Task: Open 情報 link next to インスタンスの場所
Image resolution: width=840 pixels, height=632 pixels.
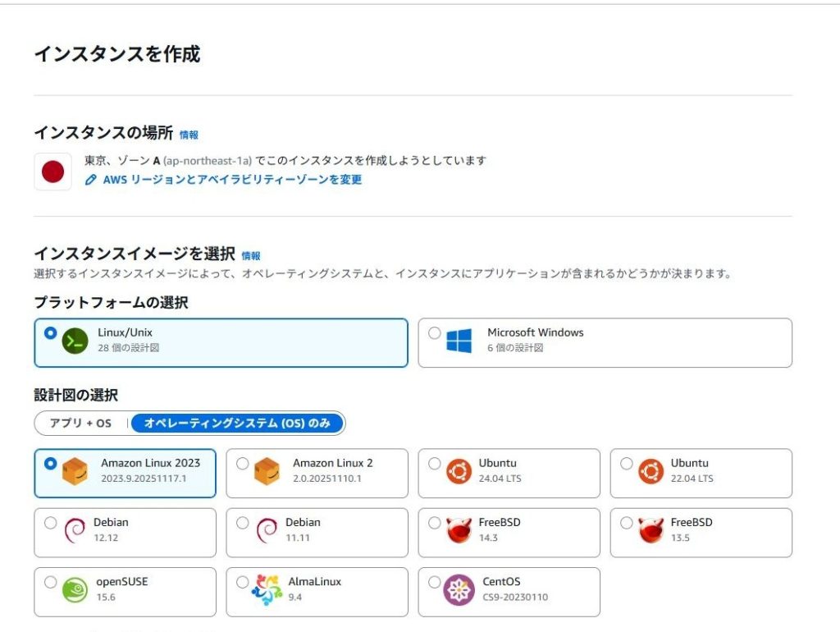Action: [x=189, y=135]
